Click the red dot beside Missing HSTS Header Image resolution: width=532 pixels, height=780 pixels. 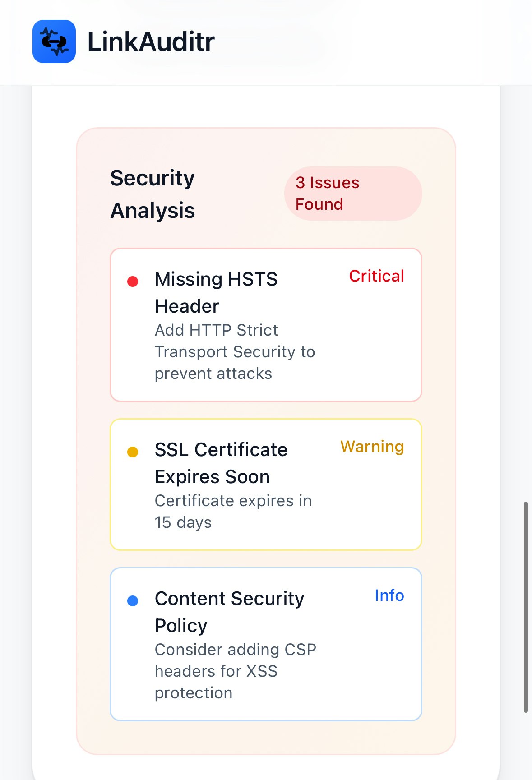click(x=133, y=282)
